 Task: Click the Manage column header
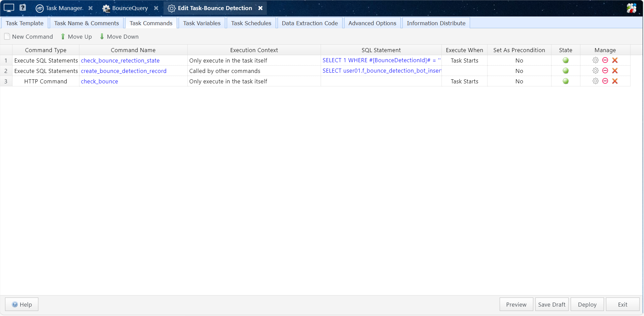(x=605, y=50)
